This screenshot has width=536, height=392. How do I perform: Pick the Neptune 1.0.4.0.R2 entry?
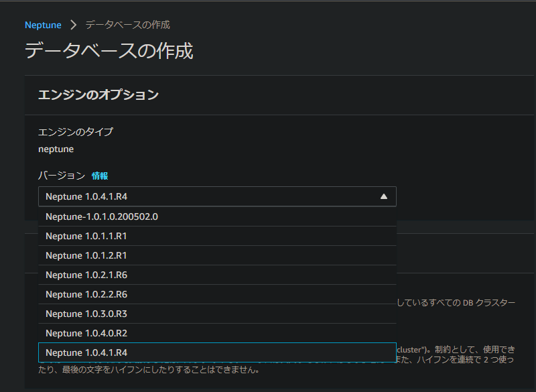217,333
